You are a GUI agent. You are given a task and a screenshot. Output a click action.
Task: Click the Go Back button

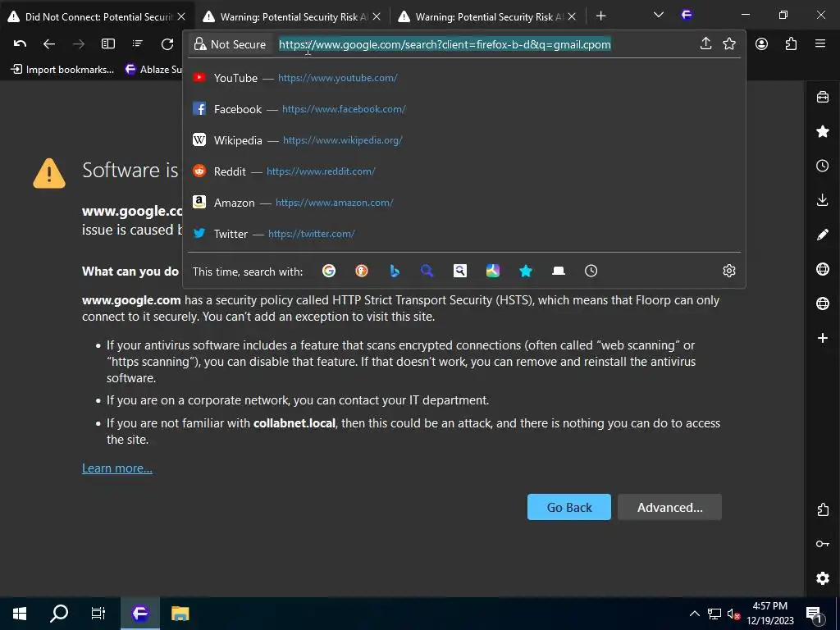[569, 507]
